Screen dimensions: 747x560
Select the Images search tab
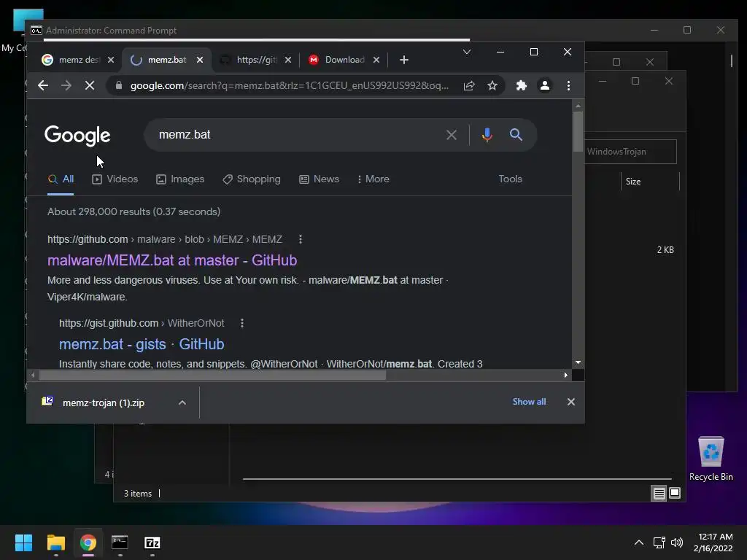180,179
